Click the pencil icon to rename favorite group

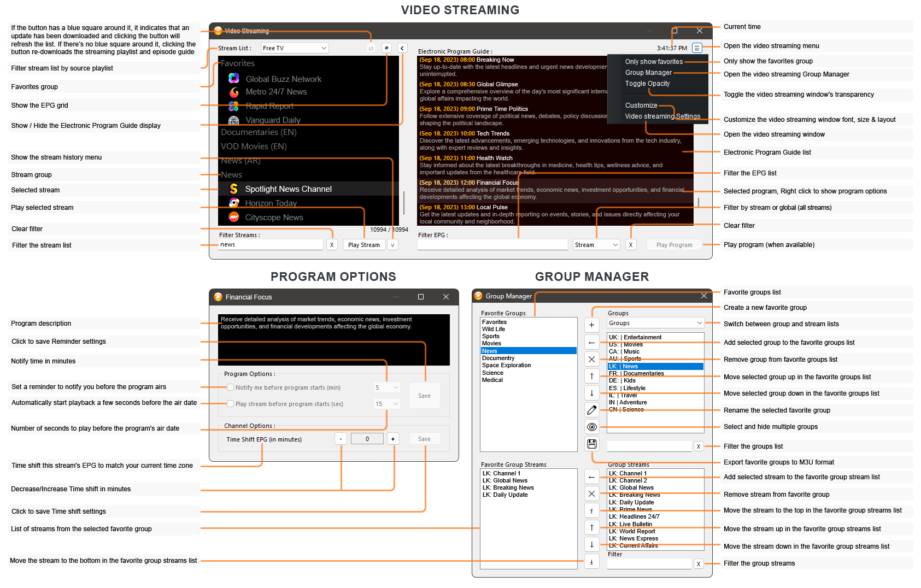tap(591, 410)
